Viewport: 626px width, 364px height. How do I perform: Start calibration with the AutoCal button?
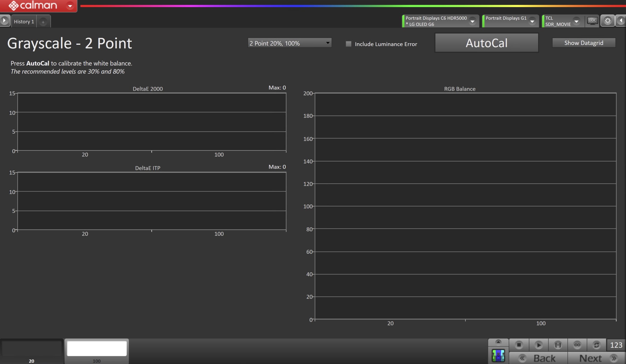click(x=487, y=43)
